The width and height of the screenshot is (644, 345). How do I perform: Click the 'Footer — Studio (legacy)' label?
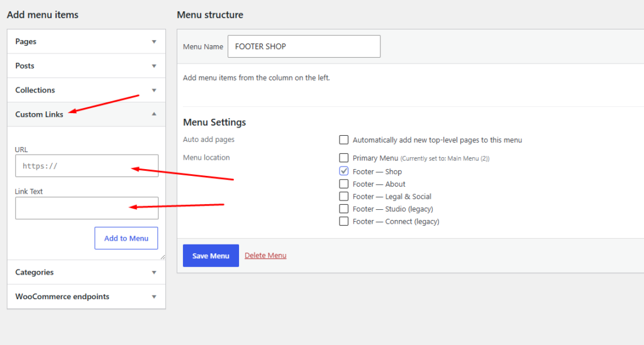click(x=392, y=209)
